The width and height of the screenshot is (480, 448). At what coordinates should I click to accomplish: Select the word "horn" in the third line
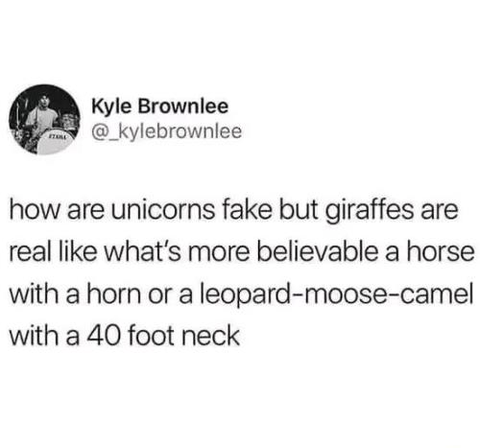(x=112, y=294)
